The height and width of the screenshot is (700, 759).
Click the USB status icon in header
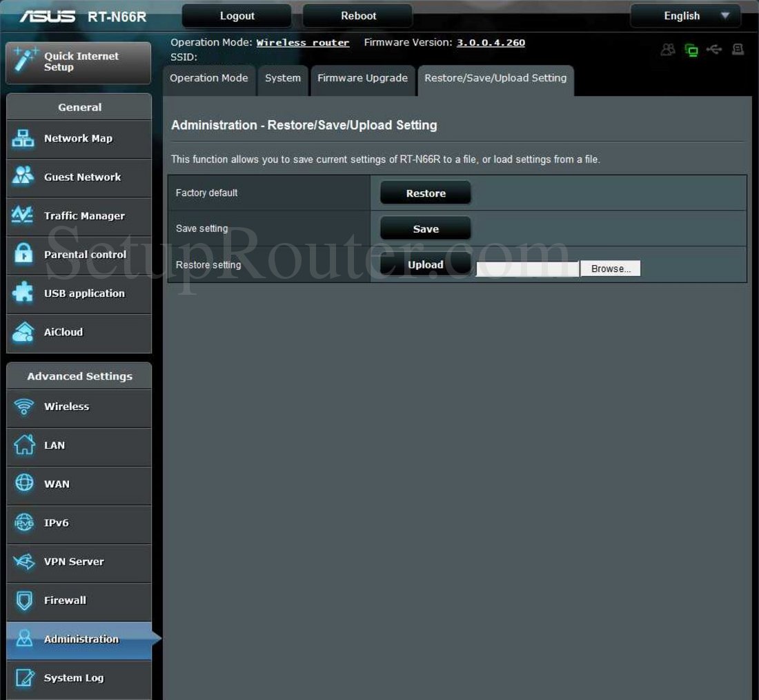tap(714, 49)
